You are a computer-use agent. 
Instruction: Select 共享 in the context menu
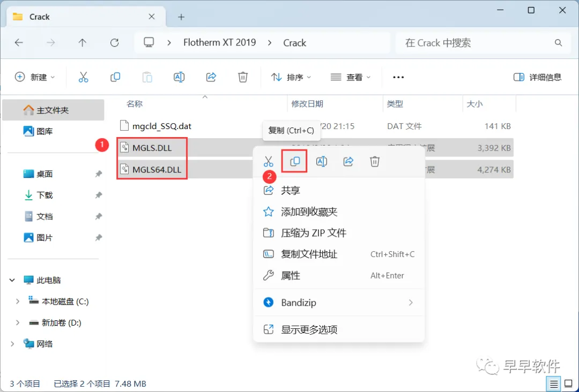(x=339, y=190)
